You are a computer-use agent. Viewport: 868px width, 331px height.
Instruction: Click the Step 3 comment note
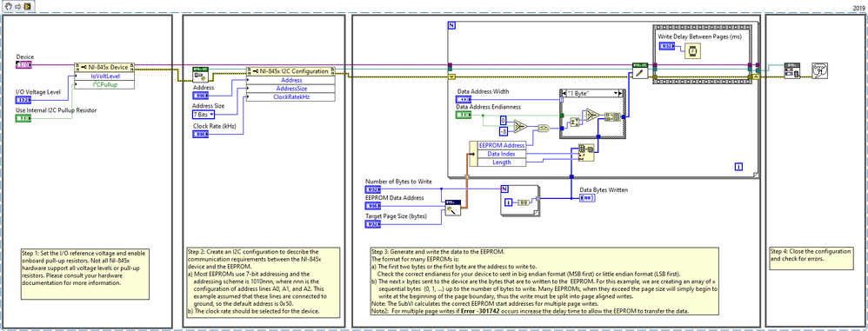pyautogui.click(x=544, y=282)
